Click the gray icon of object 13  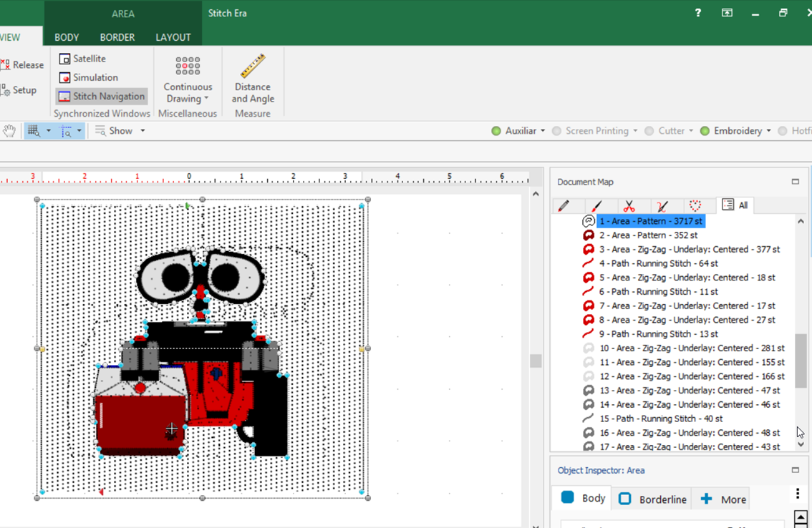click(589, 391)
